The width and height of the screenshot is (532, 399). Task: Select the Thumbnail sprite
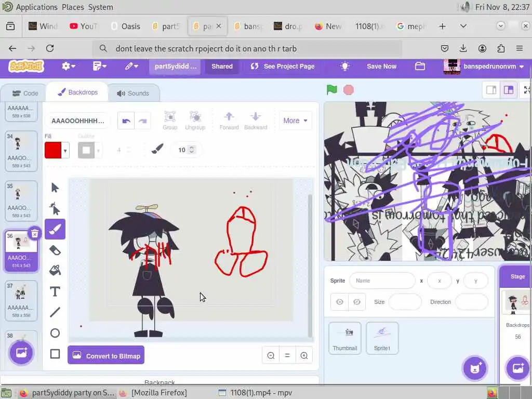tap(345, 338)
